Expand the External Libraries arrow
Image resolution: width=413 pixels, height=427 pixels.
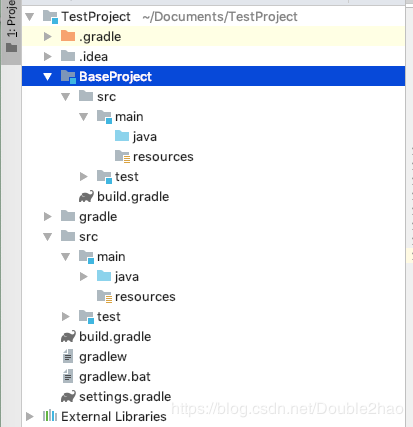pyautogui.click(x=30, y=416)
